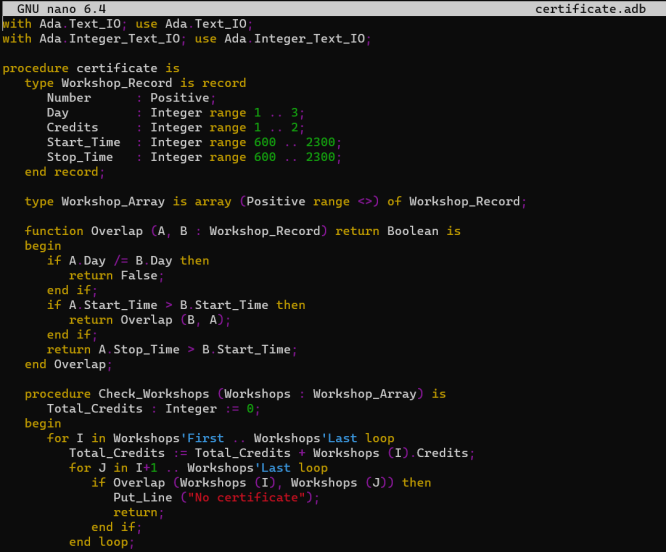Click the 'procedure certificate is' line
The height and width of the screenshot is (552, 666).
point(91,68)
